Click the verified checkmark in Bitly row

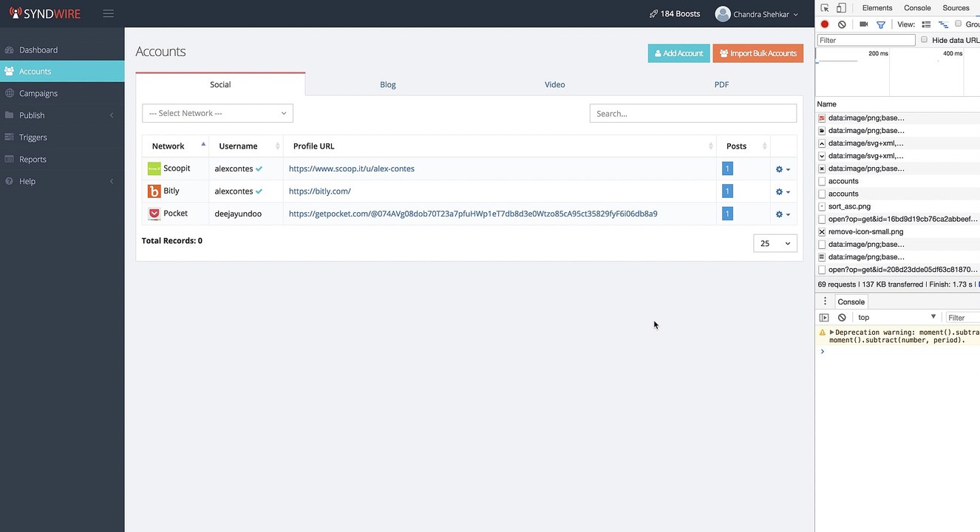click(259, 191)
